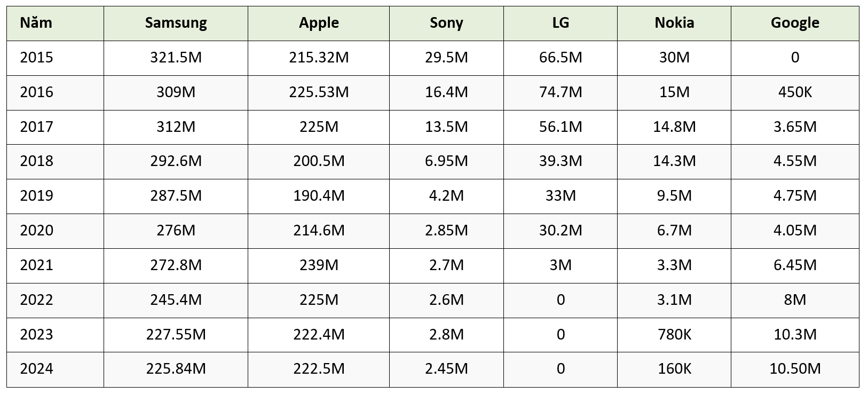Click Nokia's 9.5M cell in 2019
The image size is (868, 394).
674,196
